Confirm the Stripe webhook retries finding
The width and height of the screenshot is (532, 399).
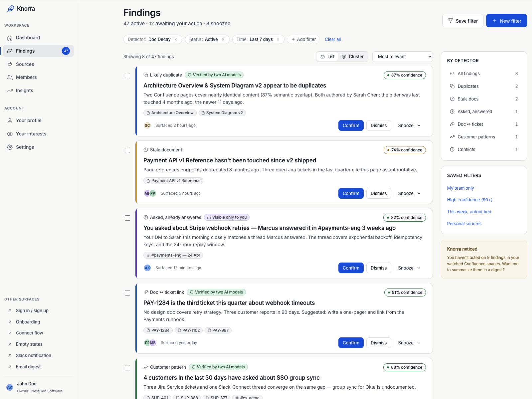point(351,268)
